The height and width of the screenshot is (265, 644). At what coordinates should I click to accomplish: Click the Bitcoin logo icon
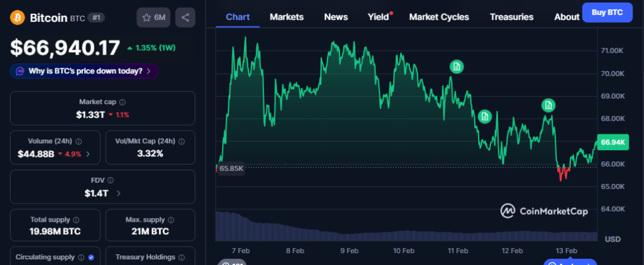[18, 18]
